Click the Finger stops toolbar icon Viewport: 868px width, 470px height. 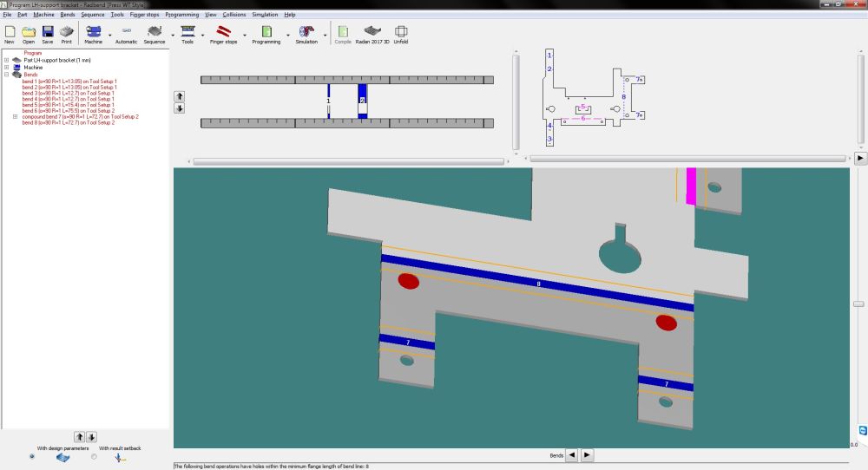[x=223, y=32]
